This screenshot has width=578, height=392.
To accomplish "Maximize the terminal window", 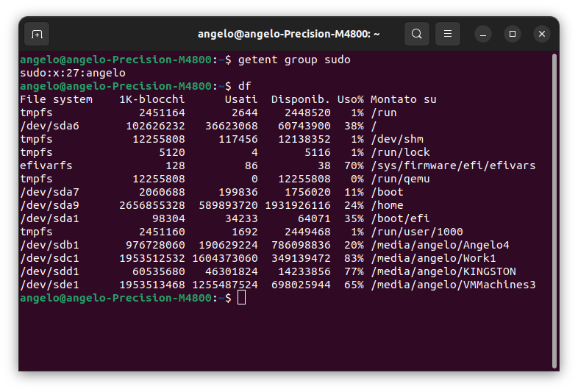I will click(x=513, y=35).
